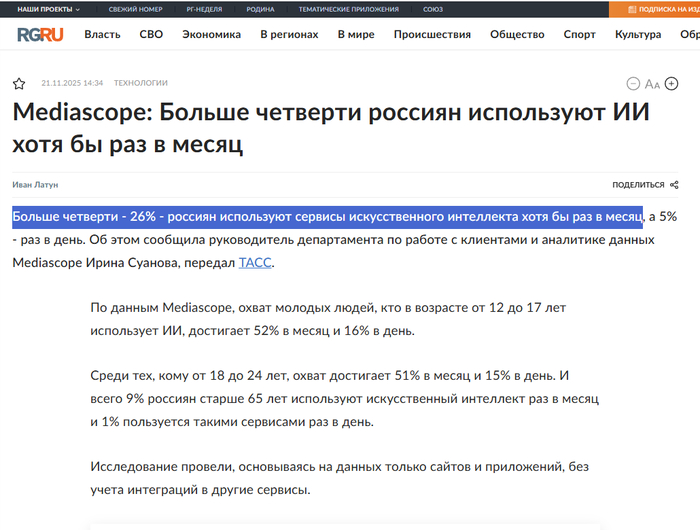The image size is (700, 530).
Task: Decrease font size with minus icon
Action: 633,83
